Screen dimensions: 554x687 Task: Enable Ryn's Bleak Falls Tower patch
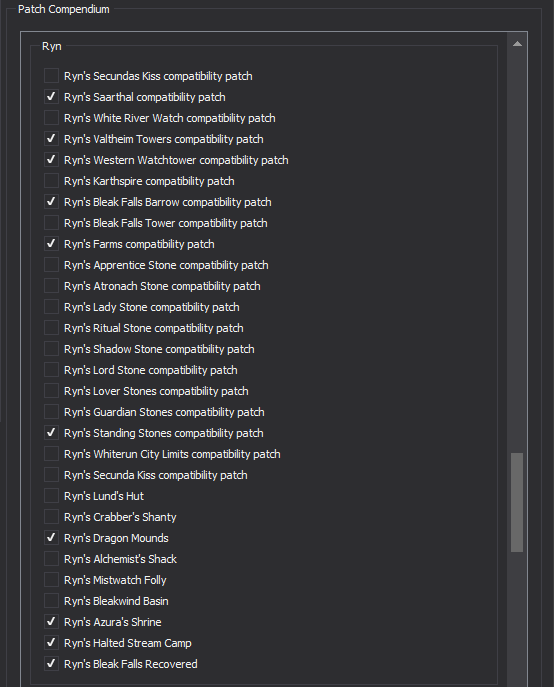point(51,223)
